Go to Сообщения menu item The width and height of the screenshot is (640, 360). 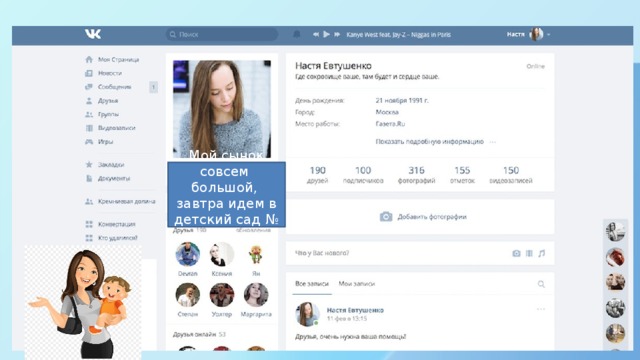[115, 87]
